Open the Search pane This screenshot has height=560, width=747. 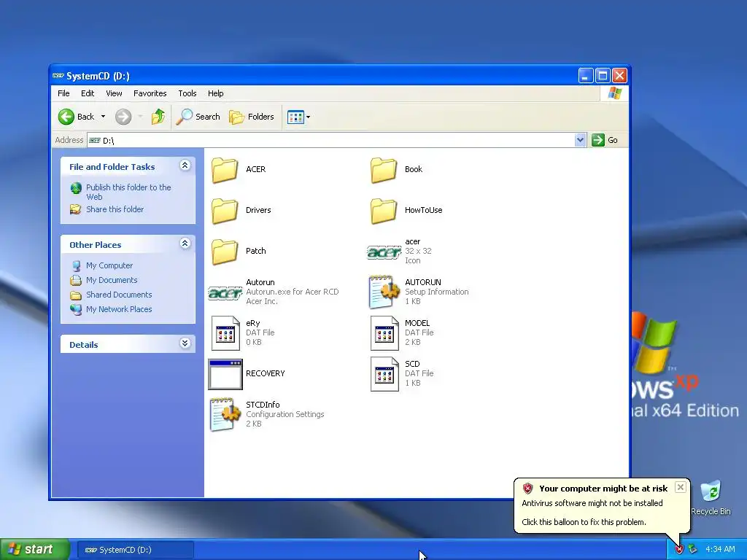tap(198, 117)
